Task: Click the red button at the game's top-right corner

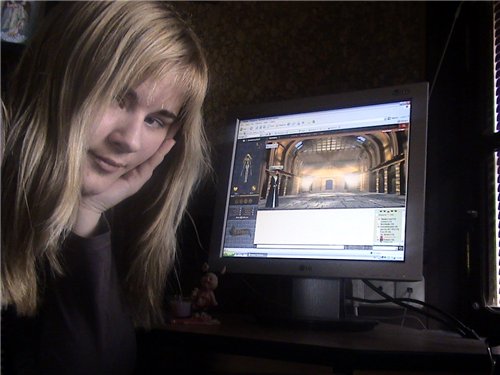Action: [x=403, y=126]
